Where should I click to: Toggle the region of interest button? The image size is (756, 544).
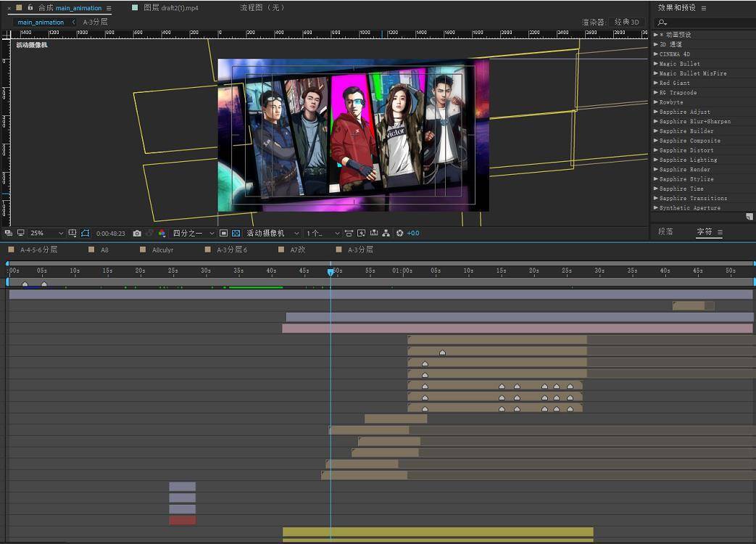click(x=223, y=234)
